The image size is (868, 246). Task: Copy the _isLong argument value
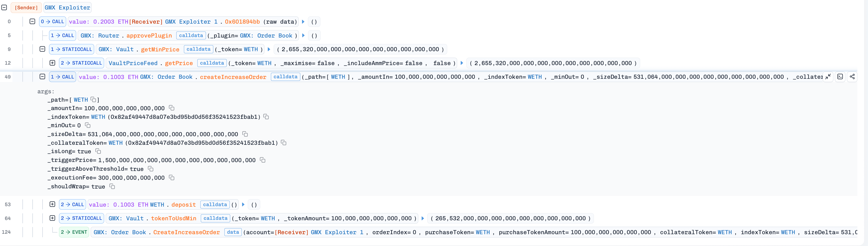pyautogui.click(x=98, y=151)
